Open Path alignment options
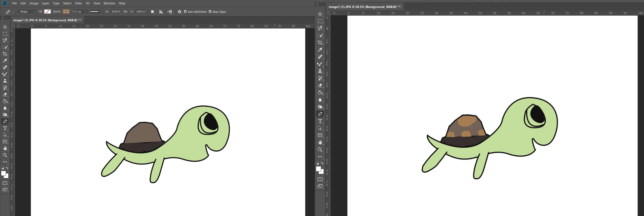The width and height of the screenshot is (644, 216). 161,12
